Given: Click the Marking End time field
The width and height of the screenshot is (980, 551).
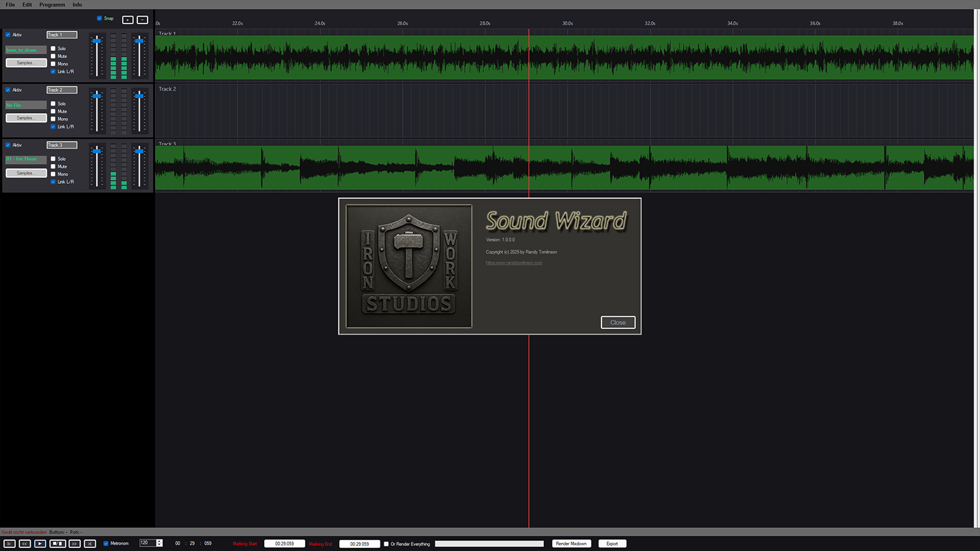Looking at the screenshot, I should coord(359,544).
